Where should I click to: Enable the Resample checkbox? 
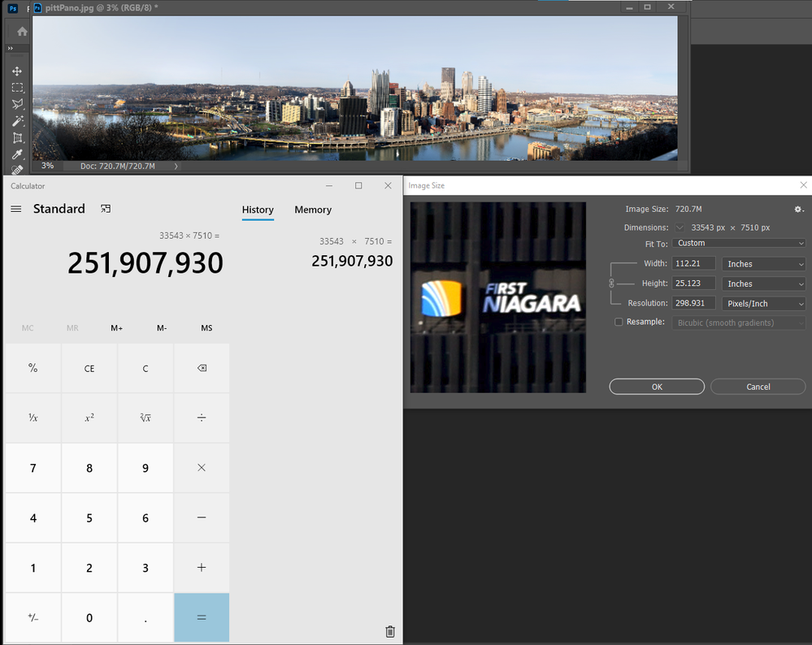click(x=619, y=322)
